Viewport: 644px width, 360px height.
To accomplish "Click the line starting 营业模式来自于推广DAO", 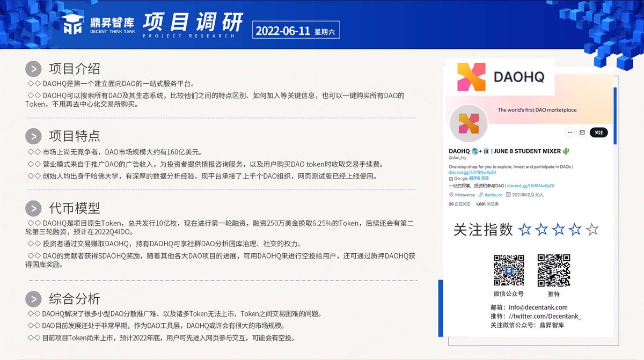I will tap(206, 164).
